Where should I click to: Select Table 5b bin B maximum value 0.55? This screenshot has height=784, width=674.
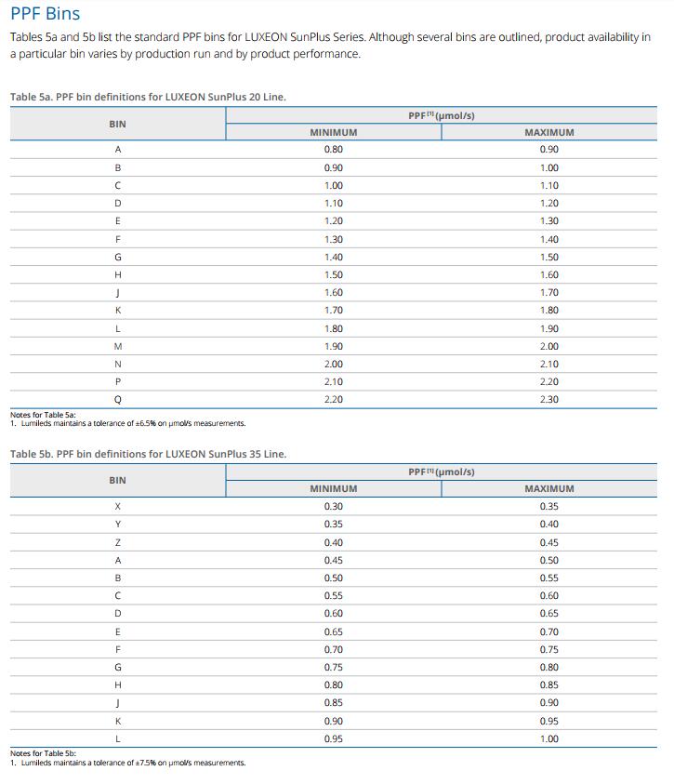[x=549, y=578]
